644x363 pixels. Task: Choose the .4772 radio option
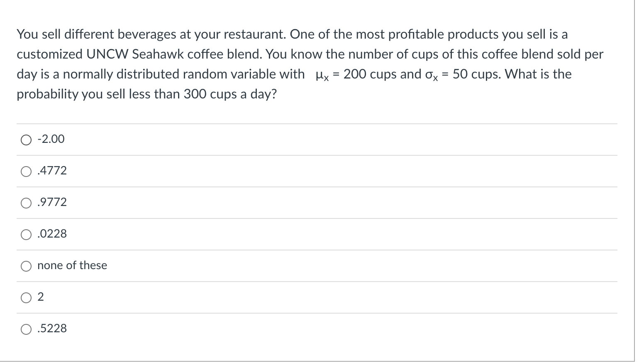pos(26,171)
